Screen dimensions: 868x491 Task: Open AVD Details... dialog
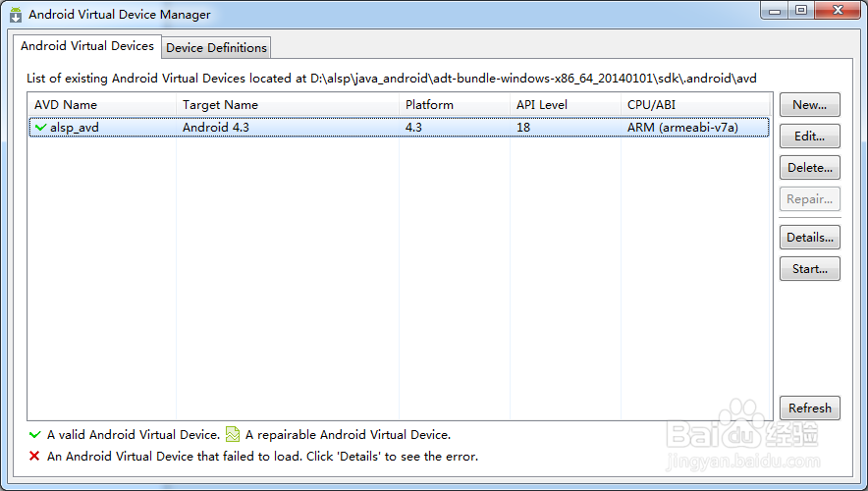pyautogui.click(x=810, y=238)
